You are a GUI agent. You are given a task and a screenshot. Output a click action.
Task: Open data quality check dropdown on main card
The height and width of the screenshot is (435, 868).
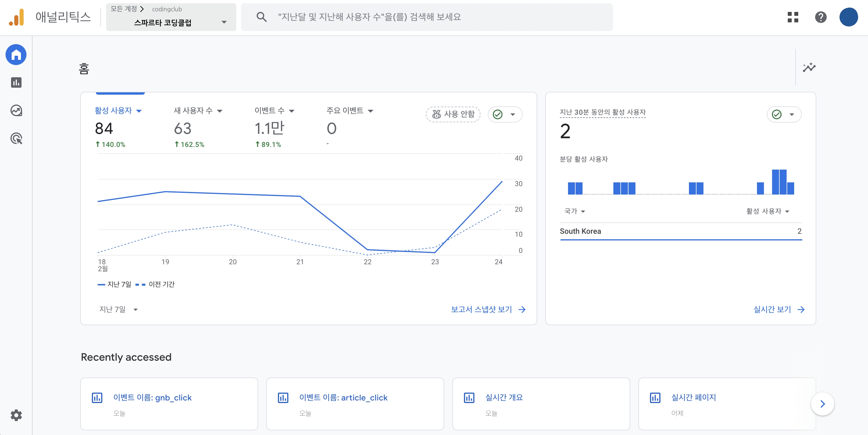(505, 114)
